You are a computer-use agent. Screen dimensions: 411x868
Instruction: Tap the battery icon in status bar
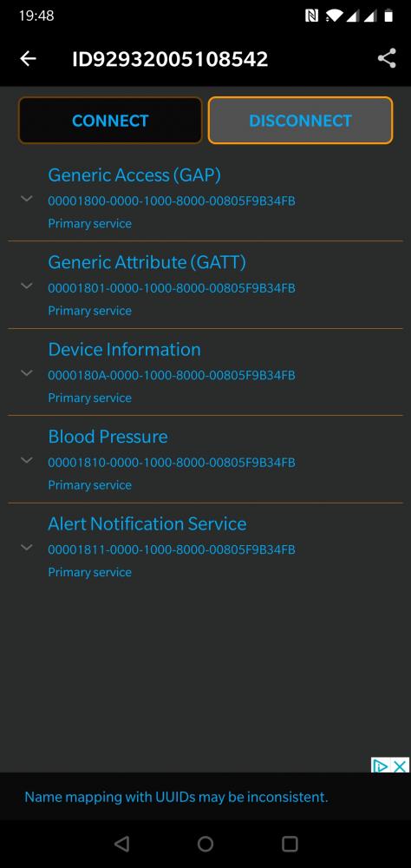[x=388, y=16]
